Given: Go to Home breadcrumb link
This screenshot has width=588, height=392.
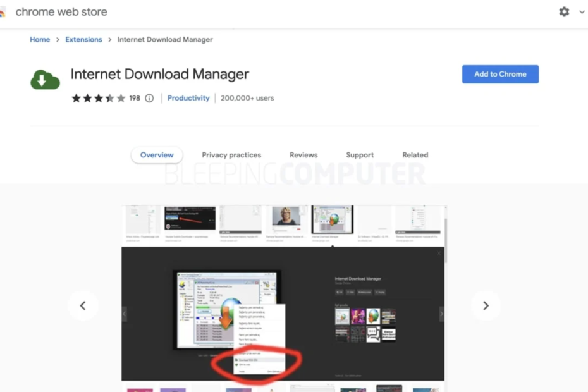Looking at the screenshot, I should coord(40,39).
